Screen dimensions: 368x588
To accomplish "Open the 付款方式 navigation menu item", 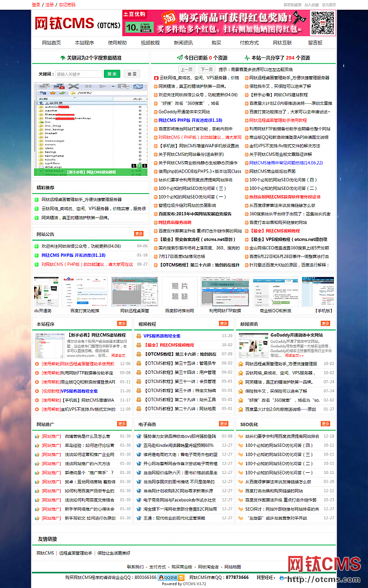I will click(x=249, y=43).
